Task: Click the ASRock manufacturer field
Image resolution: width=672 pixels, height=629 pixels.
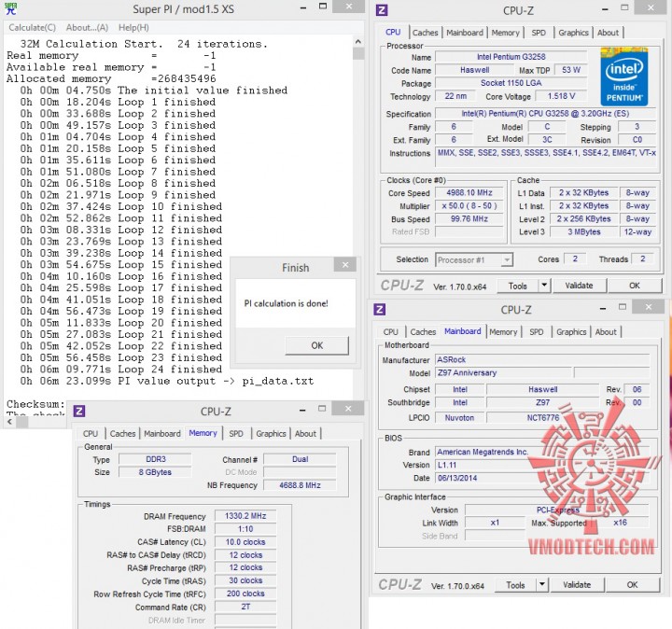Action: click(542, 360)
